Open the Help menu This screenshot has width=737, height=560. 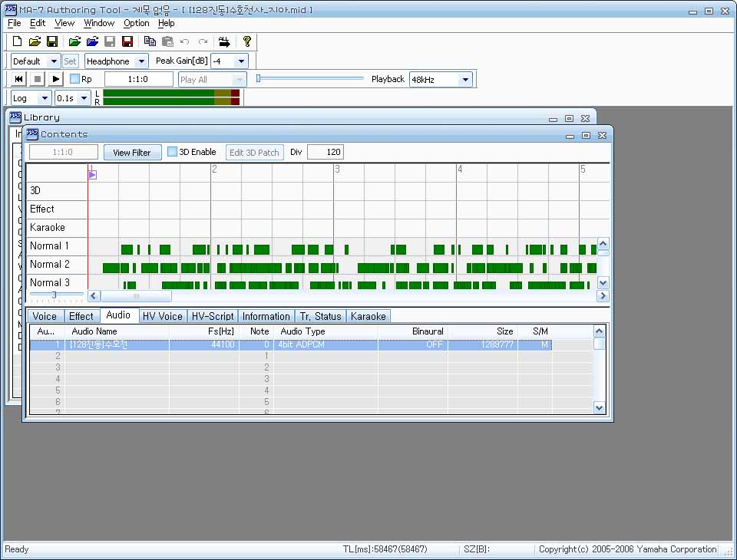pyautogui.click(x=166, y=23)
